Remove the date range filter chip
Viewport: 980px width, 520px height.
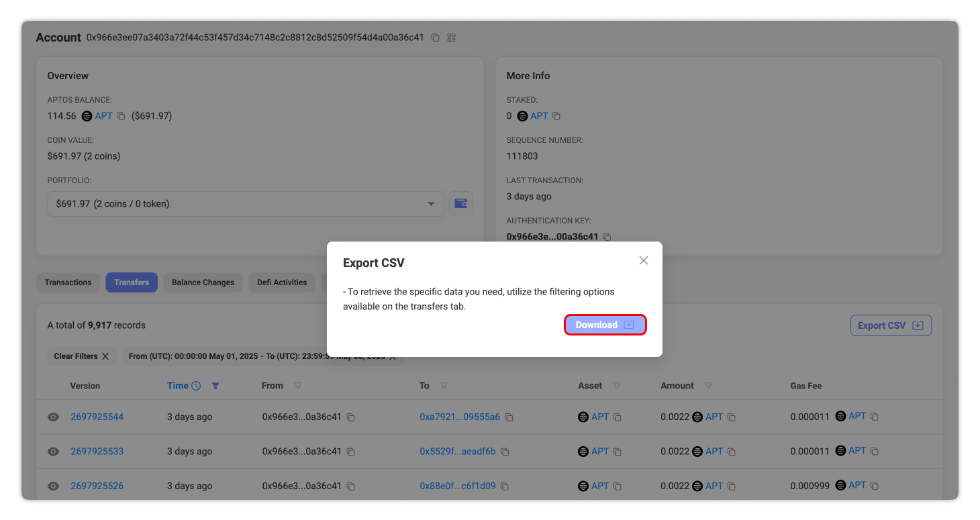pos(393,356)
